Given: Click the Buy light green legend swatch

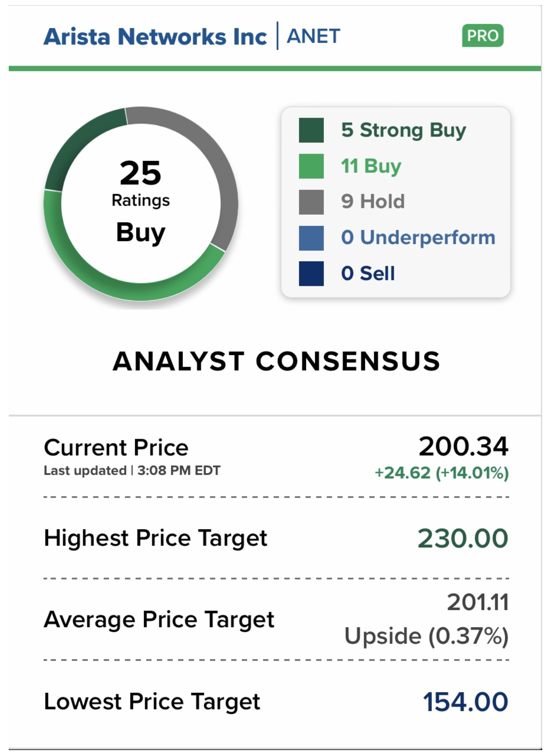Looking at the screenshot, I should click(x=311, y=166).
